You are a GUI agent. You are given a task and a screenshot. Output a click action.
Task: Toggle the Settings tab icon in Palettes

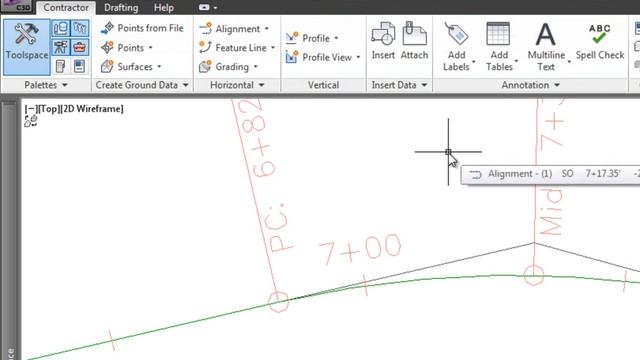click(80, 28)
